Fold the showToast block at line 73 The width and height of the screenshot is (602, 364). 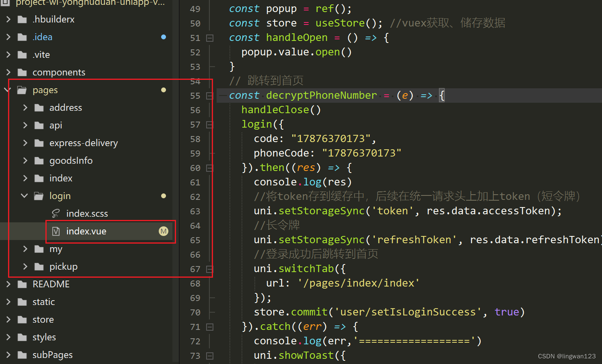pos(210,356)
